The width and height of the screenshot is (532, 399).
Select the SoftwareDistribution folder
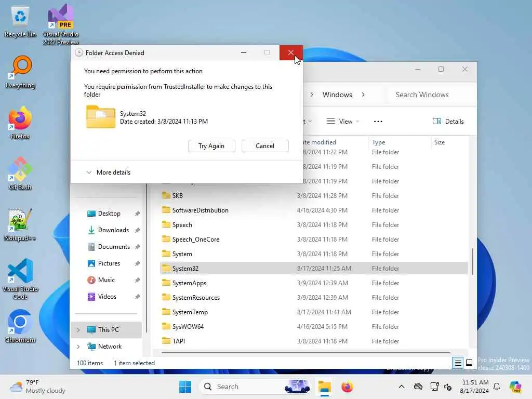click(314, 210)
